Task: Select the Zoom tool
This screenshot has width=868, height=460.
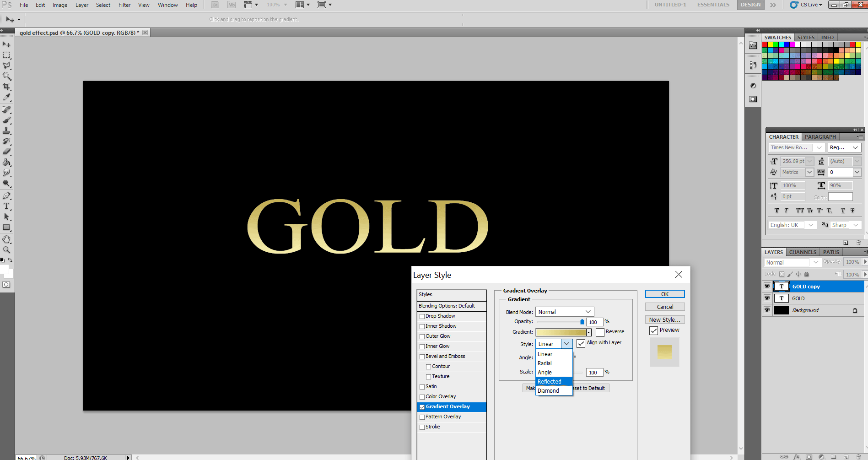Action: (6, 250)
